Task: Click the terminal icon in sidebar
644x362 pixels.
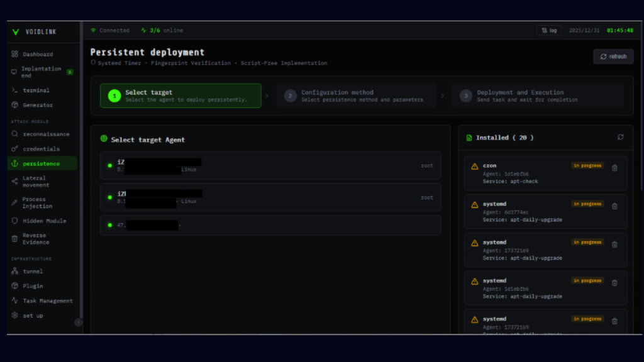Action: point(14,90)
